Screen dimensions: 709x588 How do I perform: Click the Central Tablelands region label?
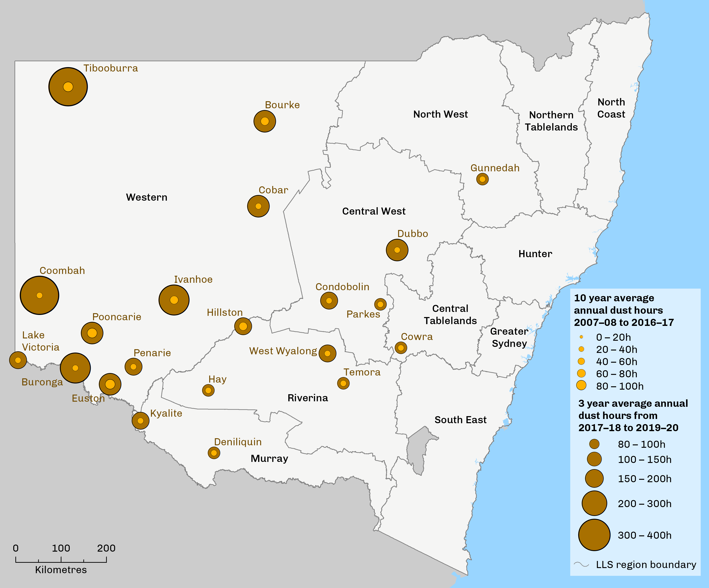point(450,314)
